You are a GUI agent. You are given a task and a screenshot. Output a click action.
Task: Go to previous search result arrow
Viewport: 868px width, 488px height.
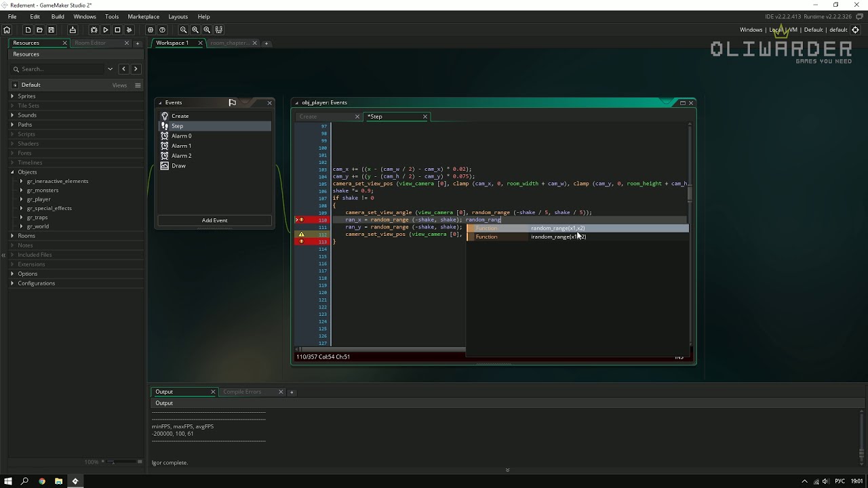tap(123, 69)
